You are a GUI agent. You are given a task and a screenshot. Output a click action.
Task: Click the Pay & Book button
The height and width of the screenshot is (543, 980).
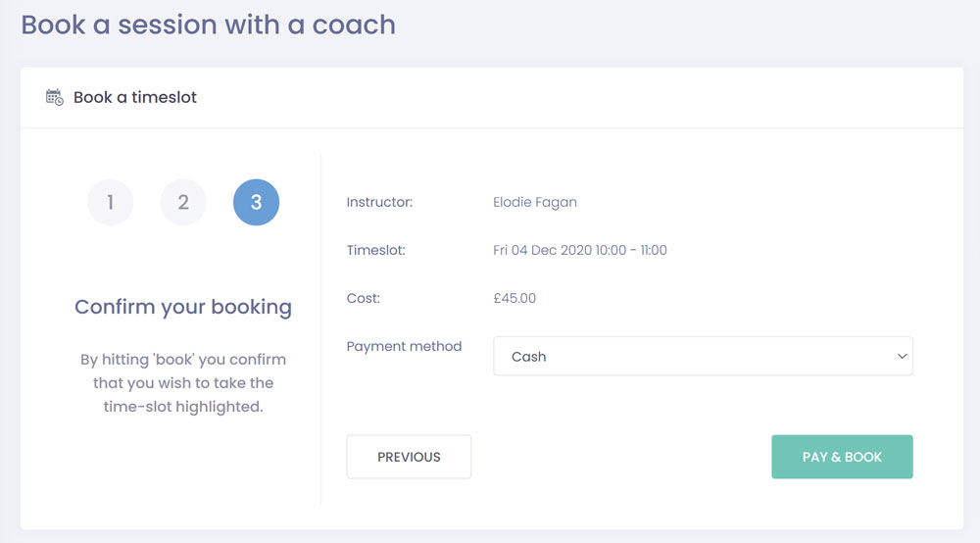tap(842, 457)
